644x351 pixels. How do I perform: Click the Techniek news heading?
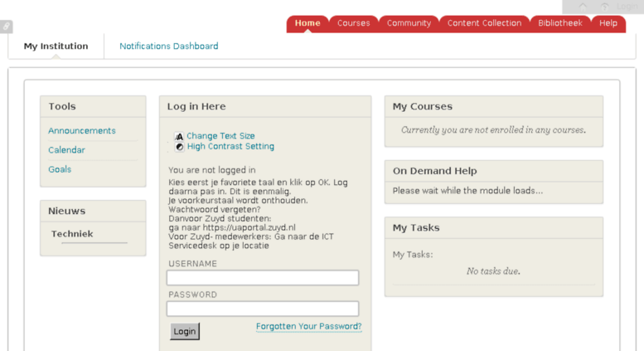[x=72, y=234]
